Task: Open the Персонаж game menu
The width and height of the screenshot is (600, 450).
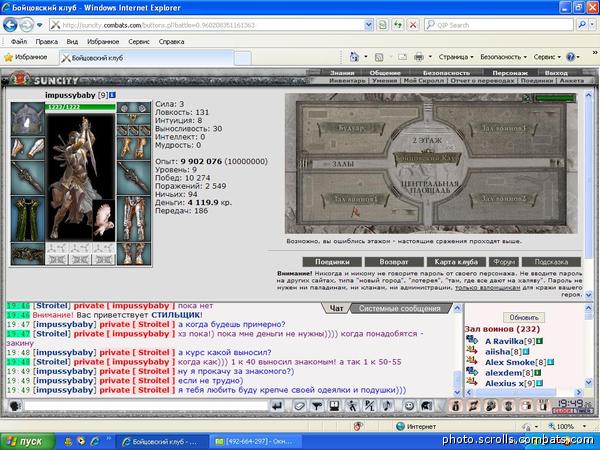Action: pos(510,73)
